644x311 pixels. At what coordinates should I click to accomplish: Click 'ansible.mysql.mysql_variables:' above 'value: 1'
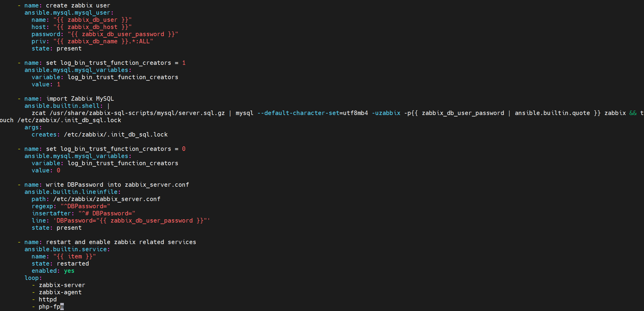click(78, 70)
